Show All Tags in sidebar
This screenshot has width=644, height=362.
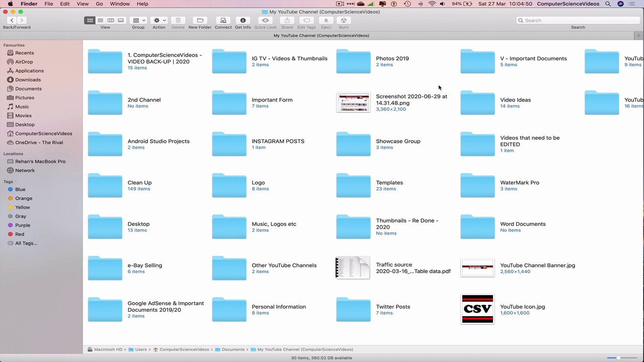point(26,243)
